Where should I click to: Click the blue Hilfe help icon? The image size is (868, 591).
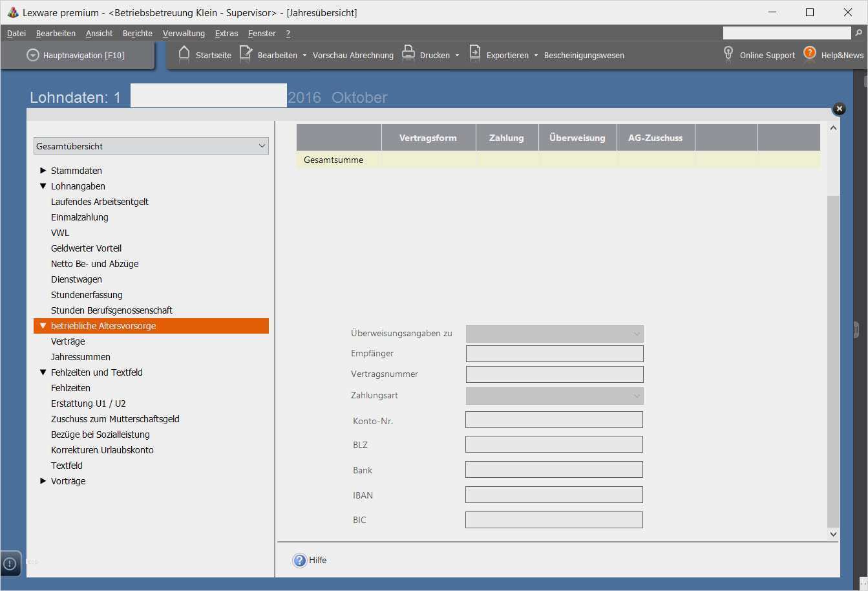coord(299,561)
